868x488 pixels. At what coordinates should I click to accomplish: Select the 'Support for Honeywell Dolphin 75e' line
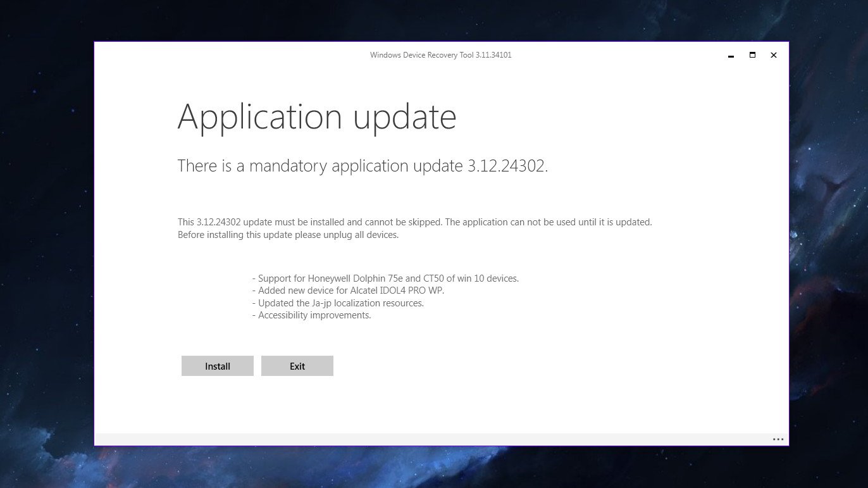tap(385, 278)
